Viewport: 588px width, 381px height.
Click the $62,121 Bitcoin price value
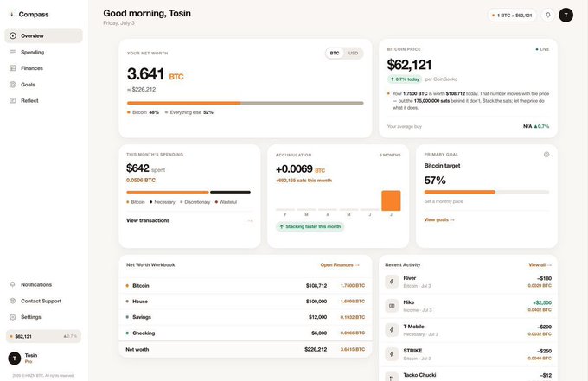coord(409,65)
